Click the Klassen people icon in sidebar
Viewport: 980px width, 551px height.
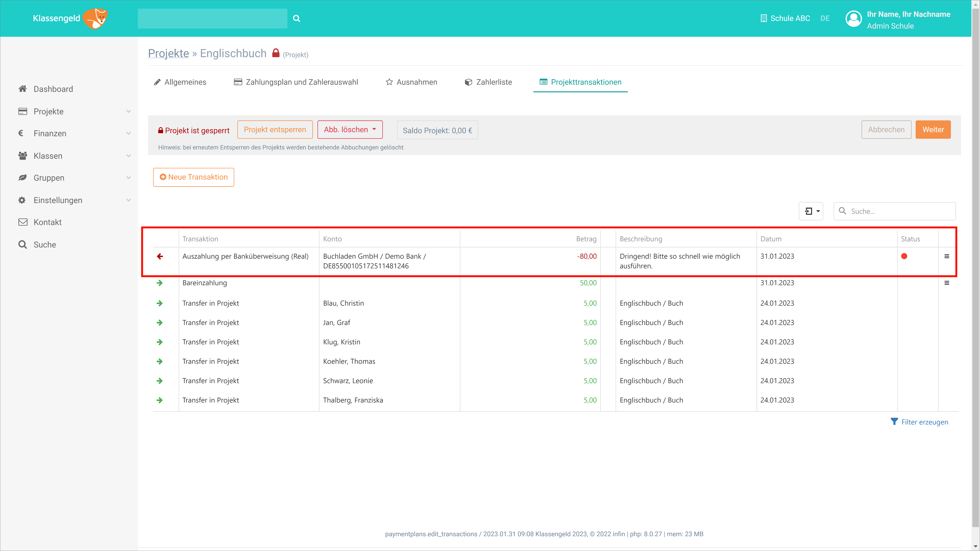(x=22, y=155)
